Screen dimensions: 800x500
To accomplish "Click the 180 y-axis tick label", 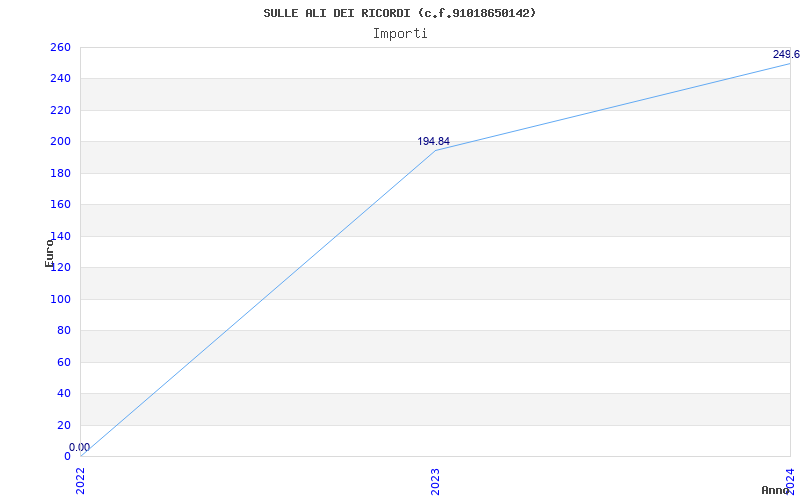I will tap(60, 173).
